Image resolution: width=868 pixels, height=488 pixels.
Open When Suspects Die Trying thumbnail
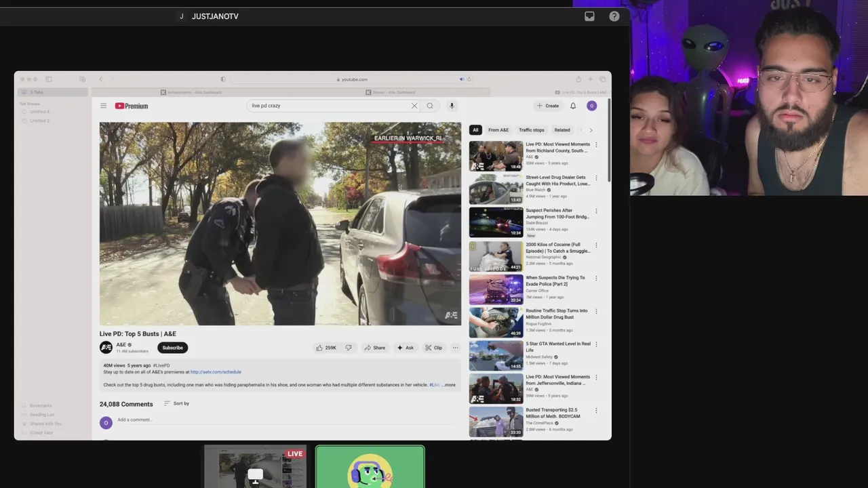pos(496,289)
